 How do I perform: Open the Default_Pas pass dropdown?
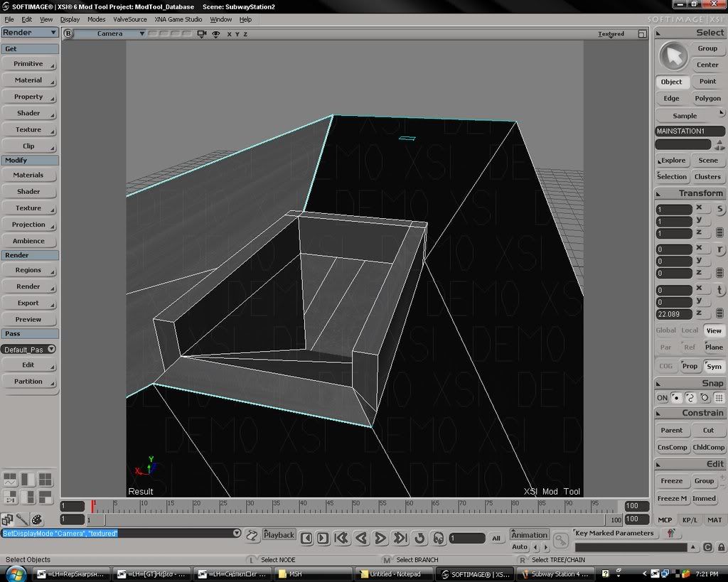pos(28,349)
